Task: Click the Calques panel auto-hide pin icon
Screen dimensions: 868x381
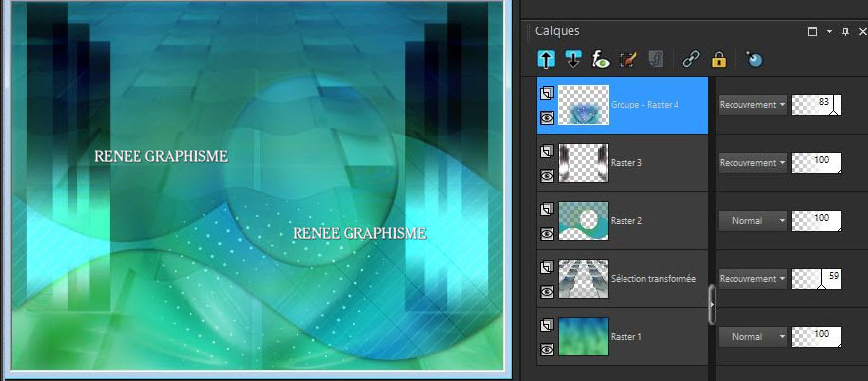Action: pyautogui.click(x=845, y=32)
